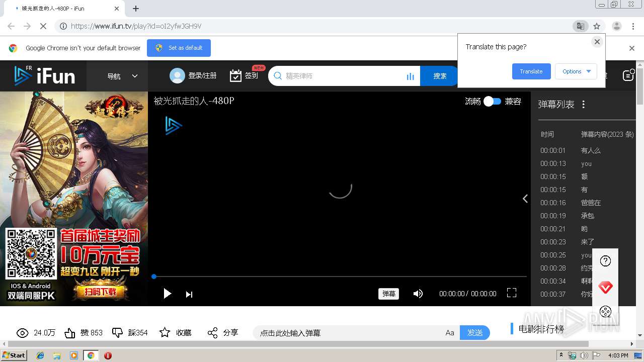Image resolution: width=644 pixels, height=362 pixels.
Task: Dismiss the default browser infobar
Action: click(632, 48)
